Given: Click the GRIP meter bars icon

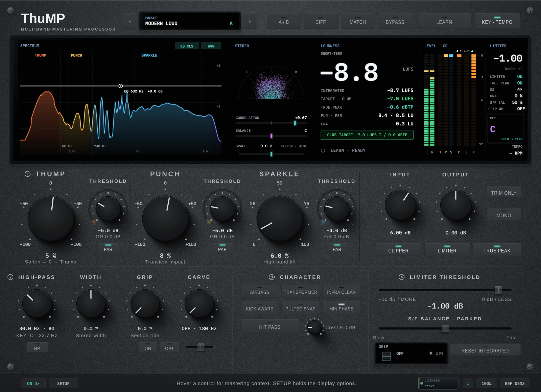Looking at the screenshot, I should click(386, 356).
